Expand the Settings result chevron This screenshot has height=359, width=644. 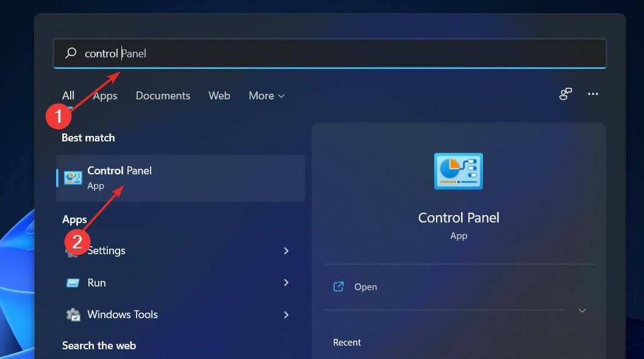click(x=286, y=250)
